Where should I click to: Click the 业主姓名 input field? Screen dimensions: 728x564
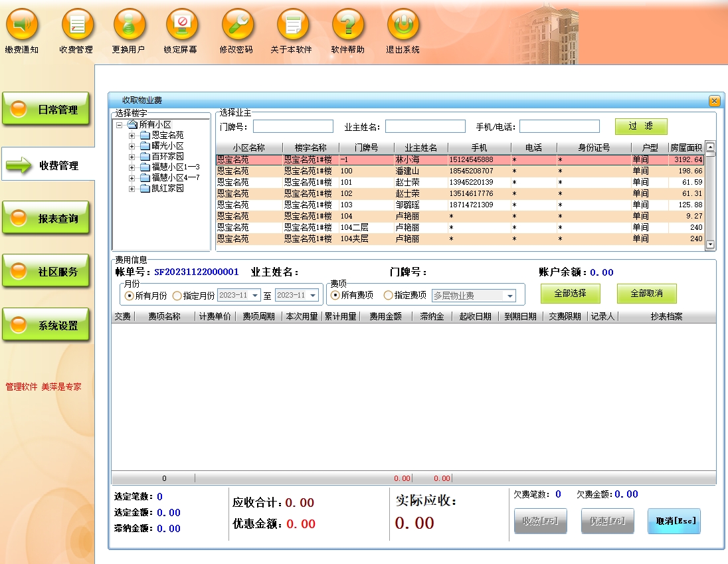[x=425, y=126]
